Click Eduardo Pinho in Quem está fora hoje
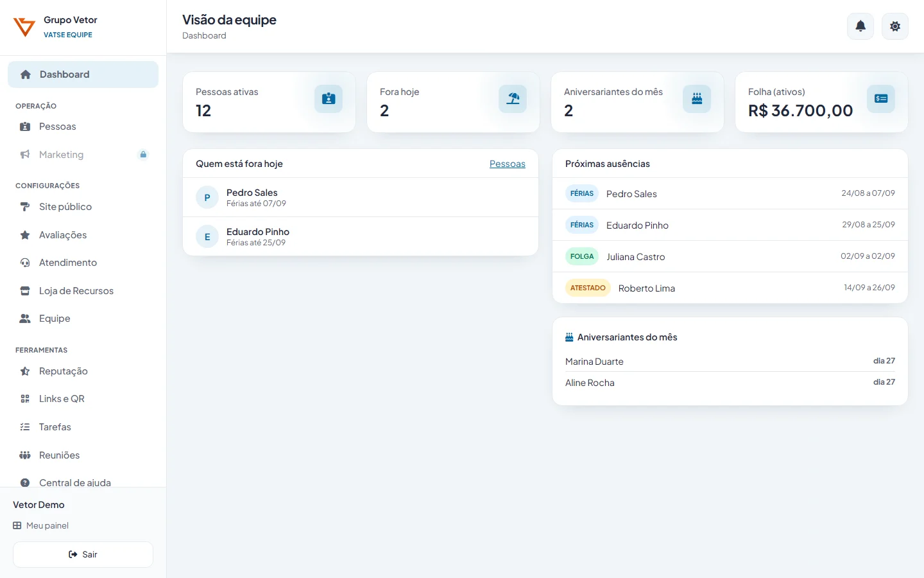This screenshot has width=924, height=578. (x=361, y=236)
